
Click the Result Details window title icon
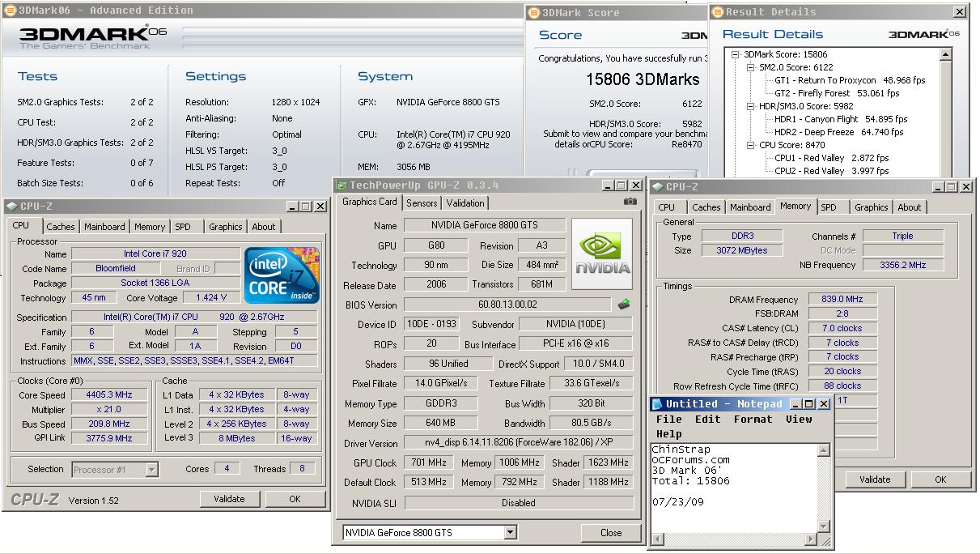coord(718,12)
